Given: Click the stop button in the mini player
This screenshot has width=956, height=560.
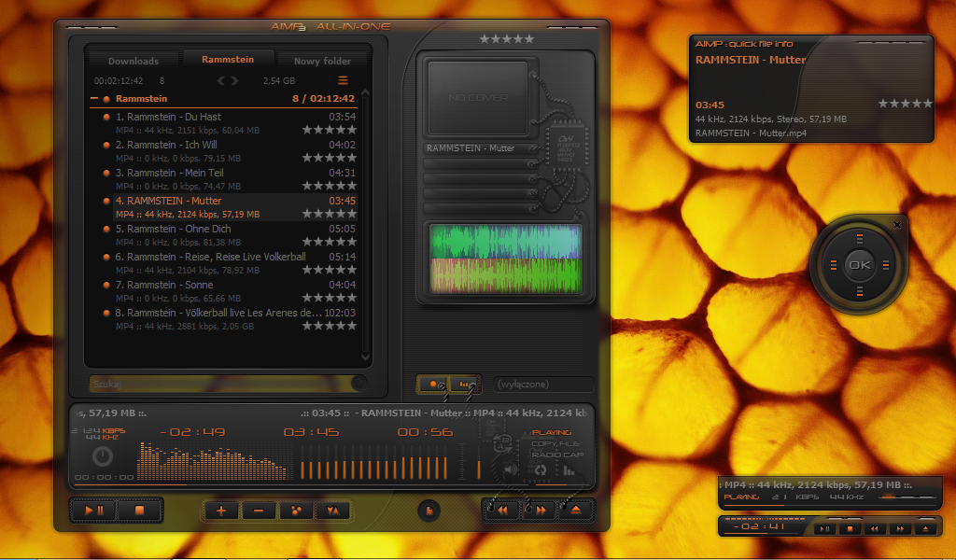Looking at the screenshot, I should pyautogui.click(x=850, y=528).
